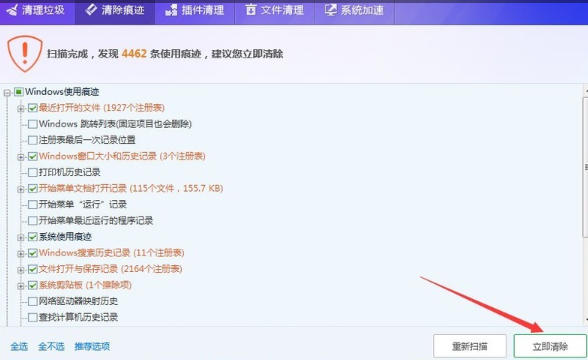
Task: Uncheck 最近打开的文件 checkbox
Action: coord(33,108)
